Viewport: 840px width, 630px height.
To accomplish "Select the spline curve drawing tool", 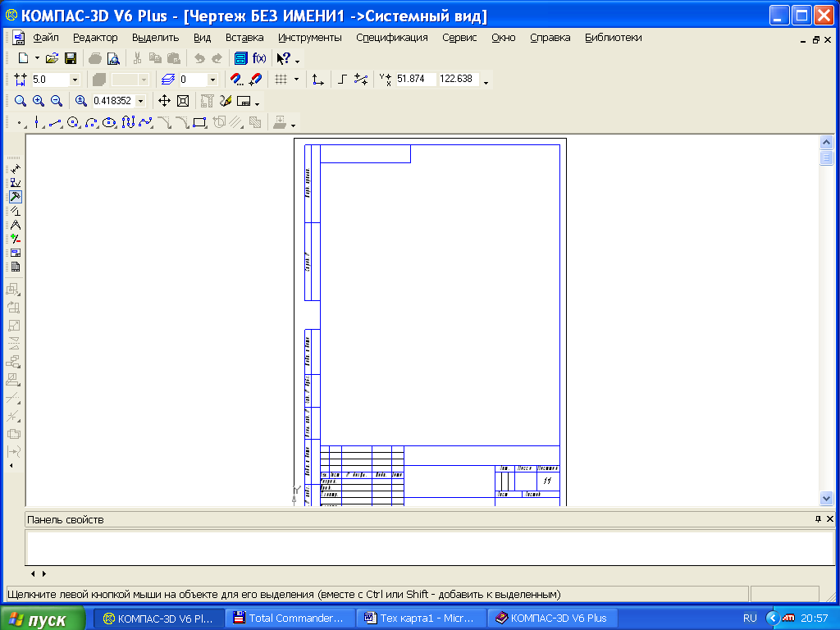I will [145, 123].
